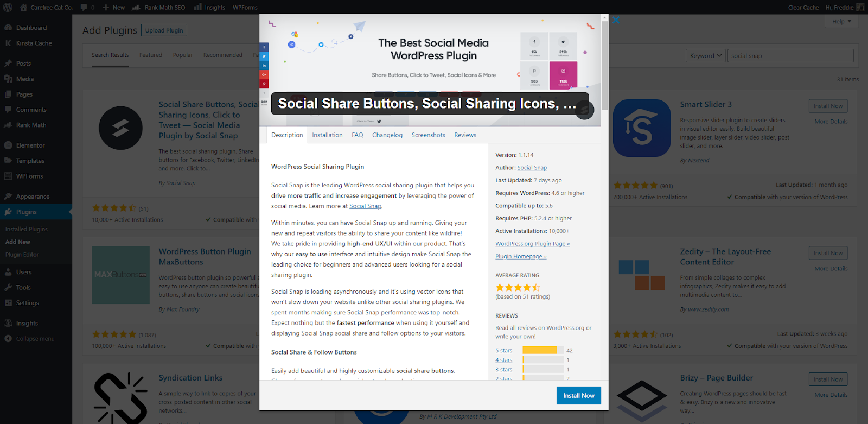The image size is (868, 424).
Task: Click the Elementor icon in sidebar
Action: pos(8,145)
